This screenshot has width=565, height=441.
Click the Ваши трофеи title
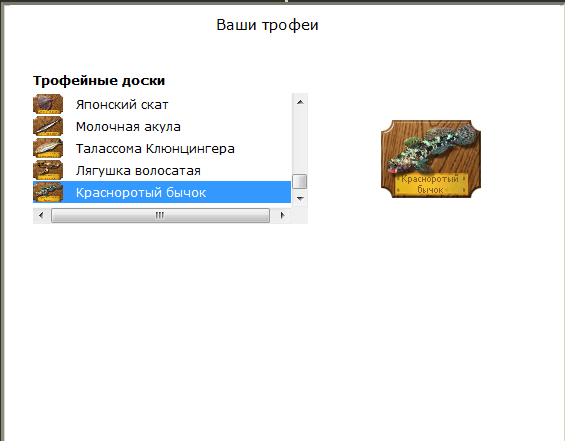pyautogui.click(x=267, y=25)
